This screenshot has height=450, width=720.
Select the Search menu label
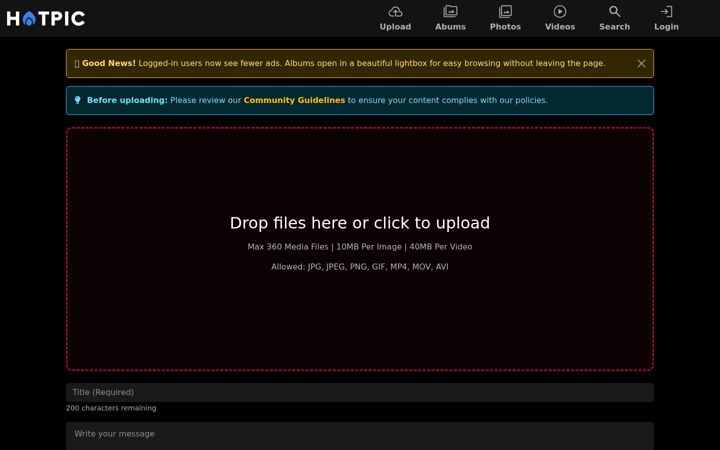(614, 27)
